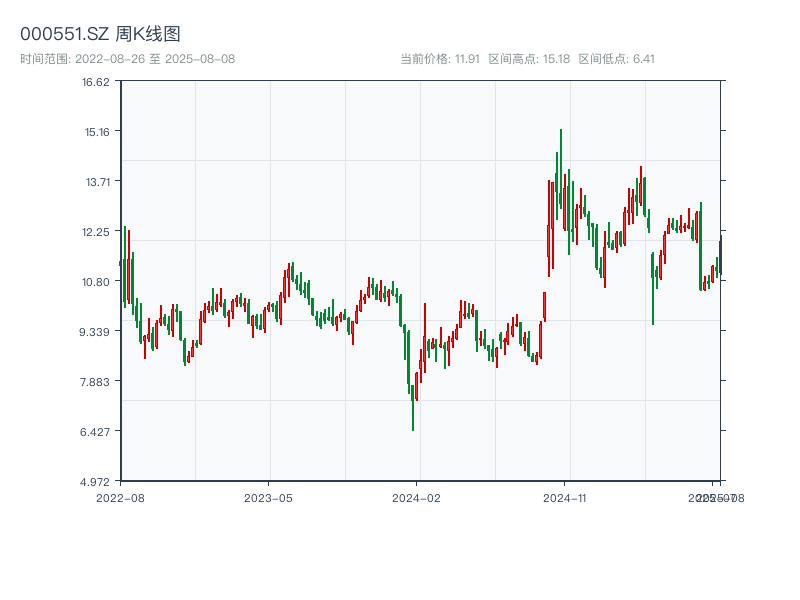Click the 12.25 y-axis price label
Screen dimensions: 800x600
(x=96, y=232)
